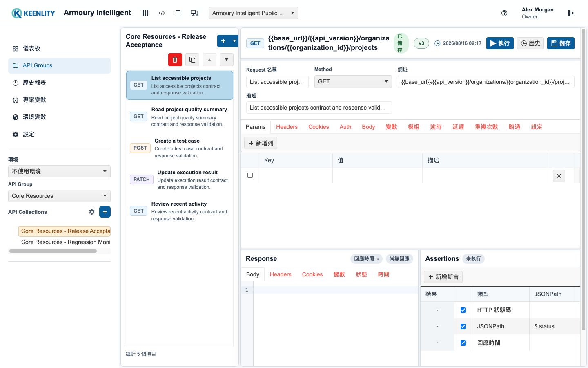This screenshot has width=588, height=368.
Task: Switch to the request Body tab
Action: point(368,127)
